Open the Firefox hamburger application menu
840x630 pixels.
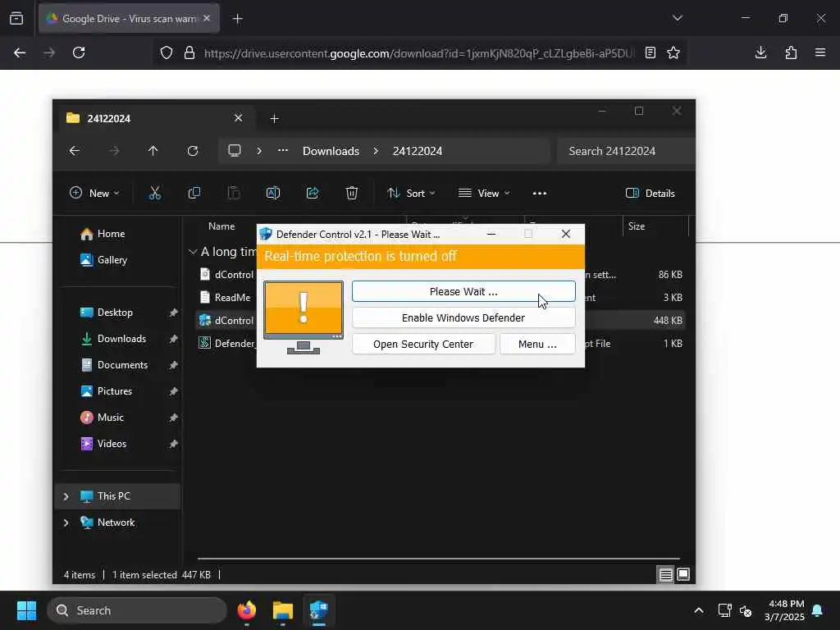click(820, 52)
